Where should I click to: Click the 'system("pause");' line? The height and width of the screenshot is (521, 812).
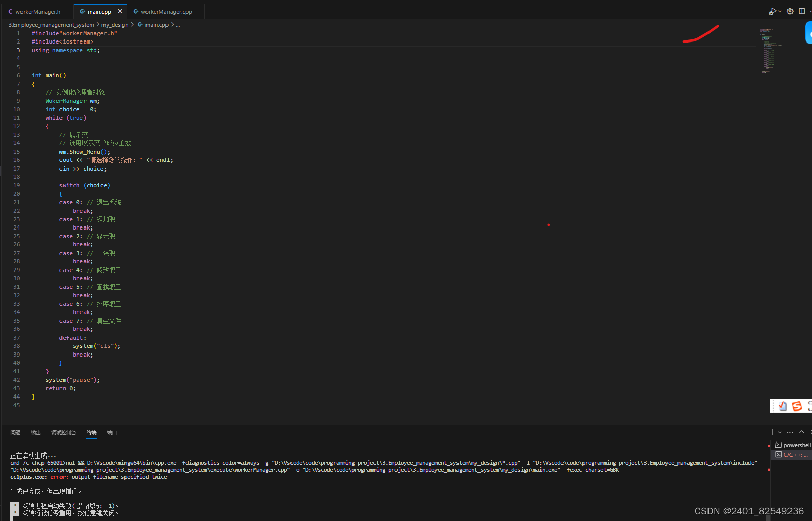[73, 380]
